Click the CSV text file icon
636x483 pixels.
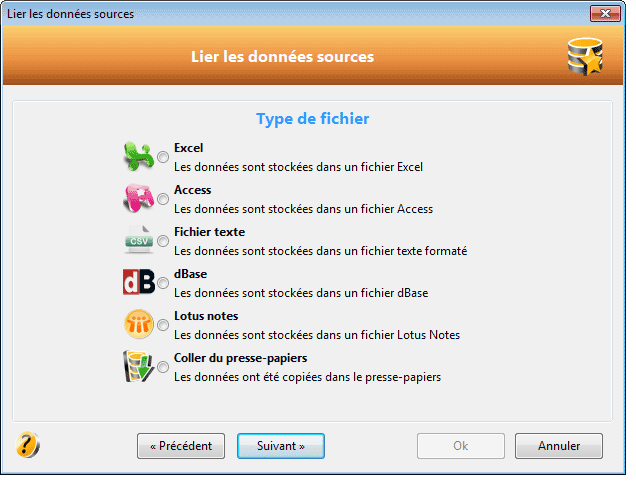click(139, 240)
